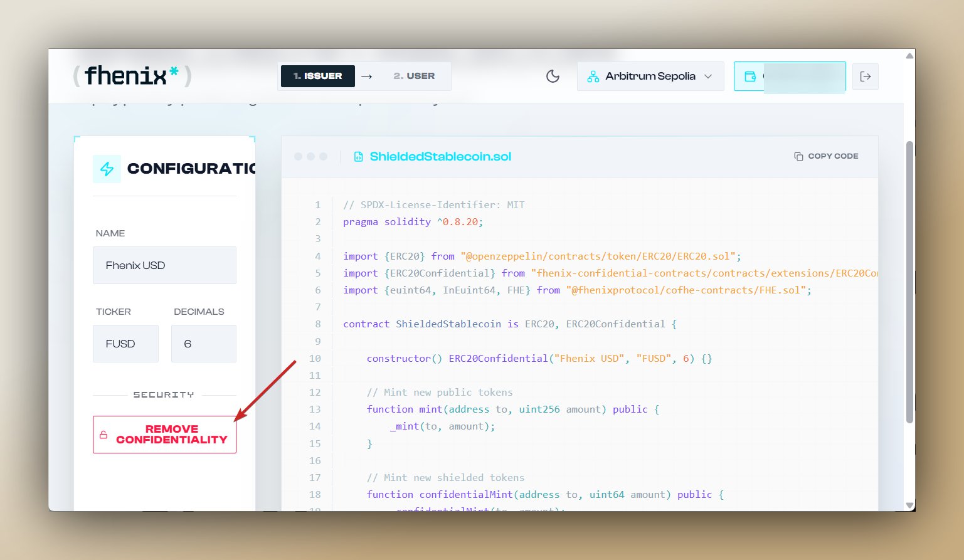Click the cofhe-contracts FHE.sol import line

(x=578, y=290)
